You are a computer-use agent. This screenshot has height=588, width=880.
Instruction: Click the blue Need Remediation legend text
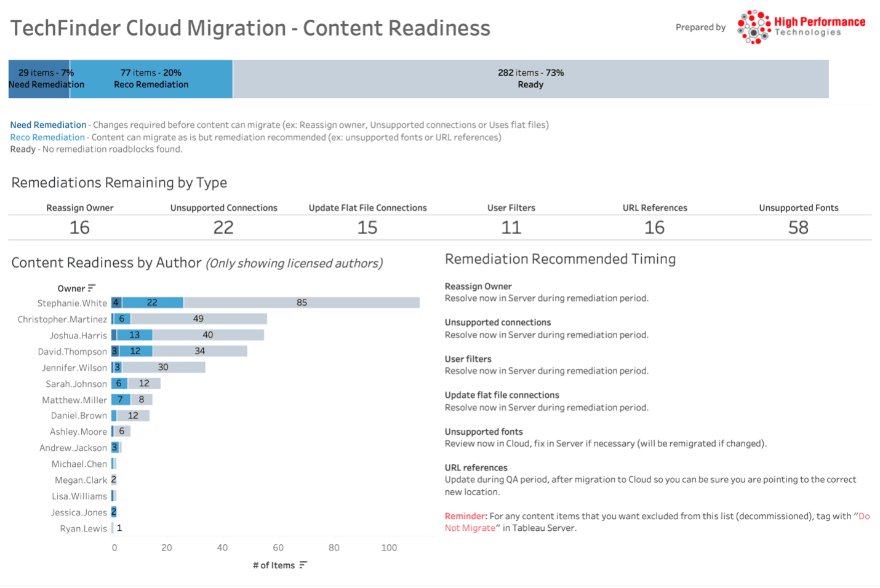pyautogui.click(x=48, y=125)
